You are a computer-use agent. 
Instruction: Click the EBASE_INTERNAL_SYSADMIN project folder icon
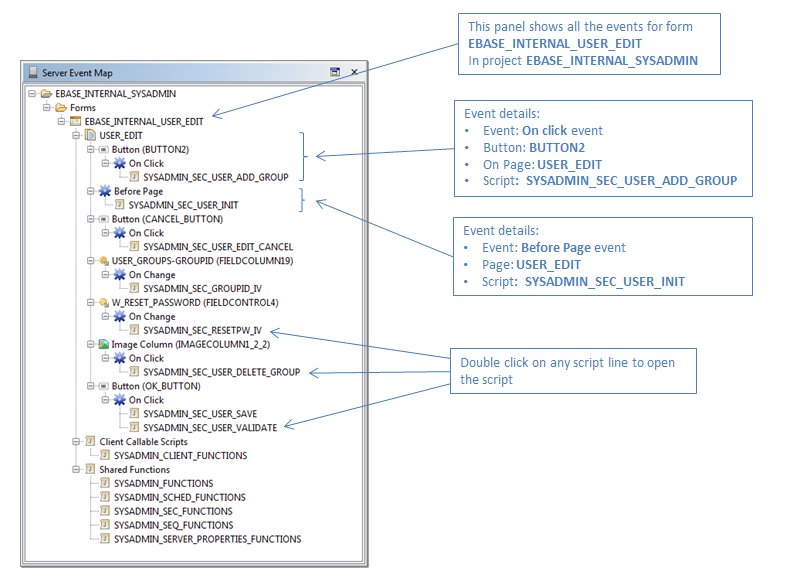click(x=46, y=94)
